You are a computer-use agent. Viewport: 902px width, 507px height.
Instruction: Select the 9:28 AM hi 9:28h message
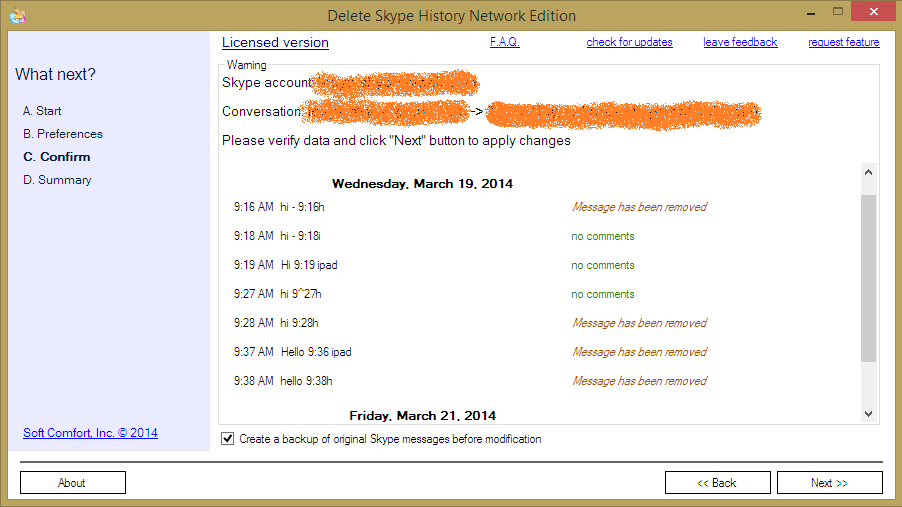[x=276, y=323]
